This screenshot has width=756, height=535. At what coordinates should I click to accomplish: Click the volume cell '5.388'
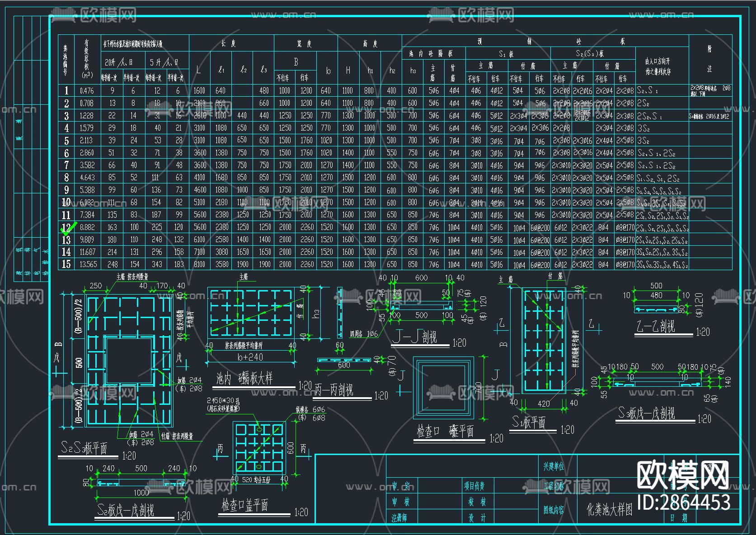tap(87, 190)
